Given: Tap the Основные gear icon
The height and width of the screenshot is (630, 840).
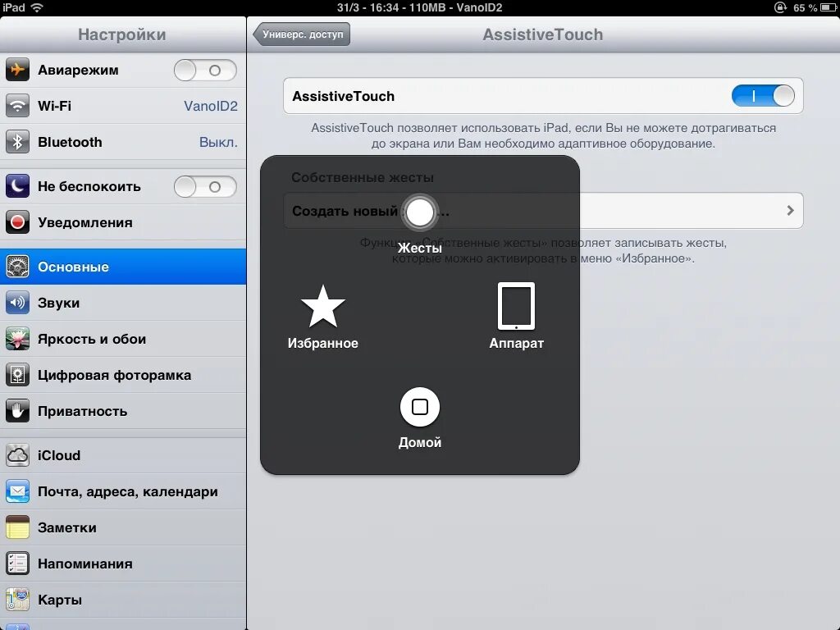Looking at the screenshot, I should 17,267.
